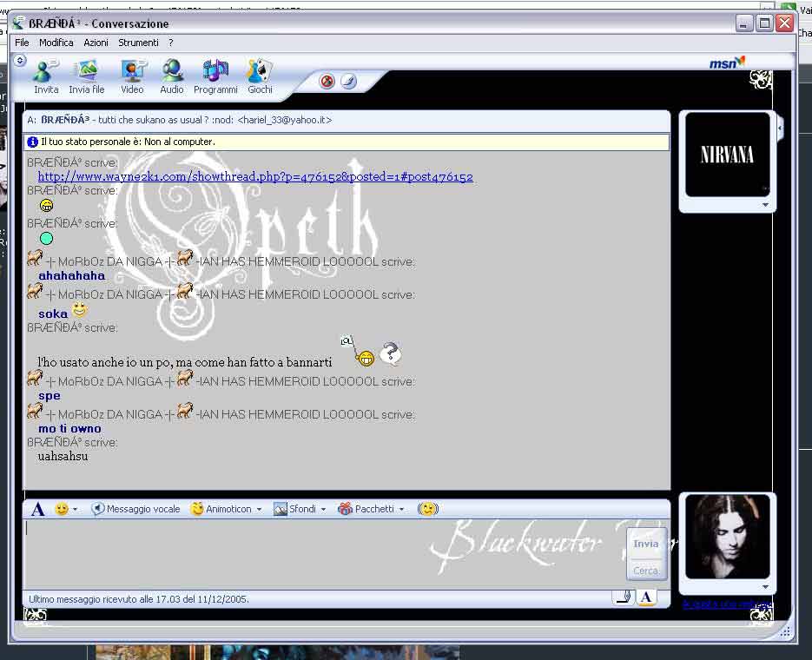This screenshot has width=812, height=660.
Task: Click the blue link under the portrait picture
Action: (727, 604)
